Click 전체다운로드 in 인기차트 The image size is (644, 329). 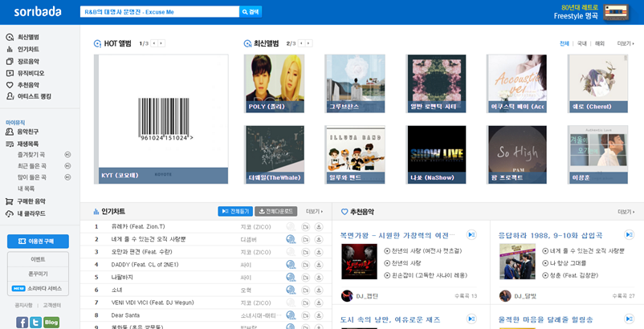[275, 211]
